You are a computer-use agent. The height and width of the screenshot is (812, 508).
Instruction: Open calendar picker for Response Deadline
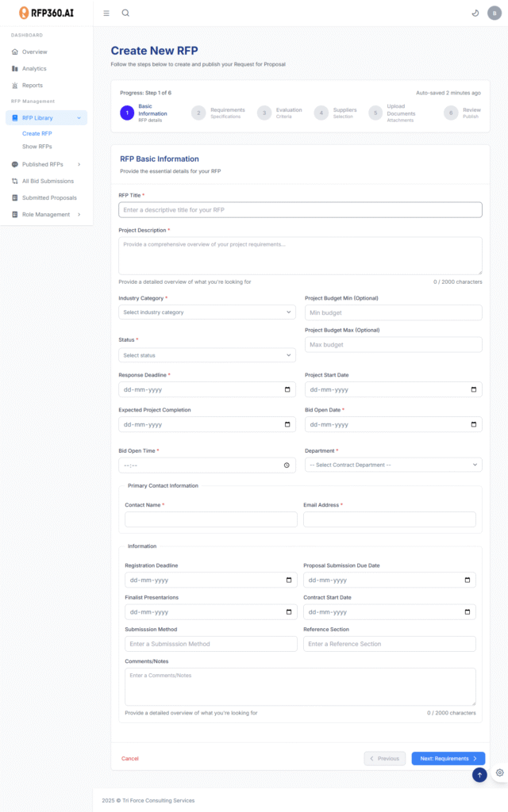pyautogui.click(x=287, y=390)
